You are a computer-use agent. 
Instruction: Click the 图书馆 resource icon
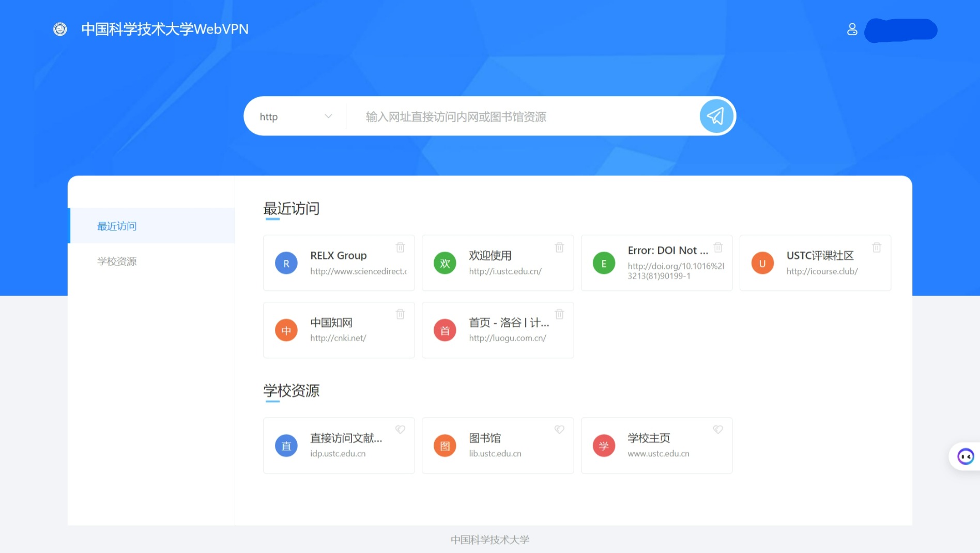(445, 445)
